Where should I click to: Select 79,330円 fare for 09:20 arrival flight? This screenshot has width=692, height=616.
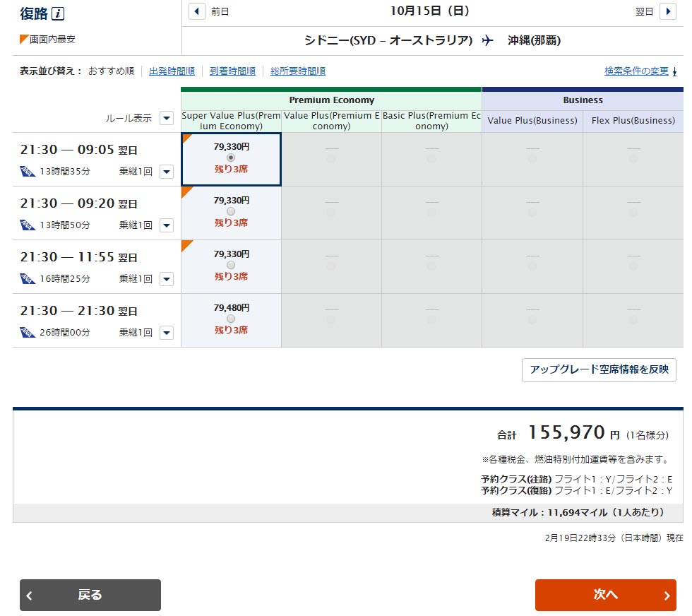231,211
